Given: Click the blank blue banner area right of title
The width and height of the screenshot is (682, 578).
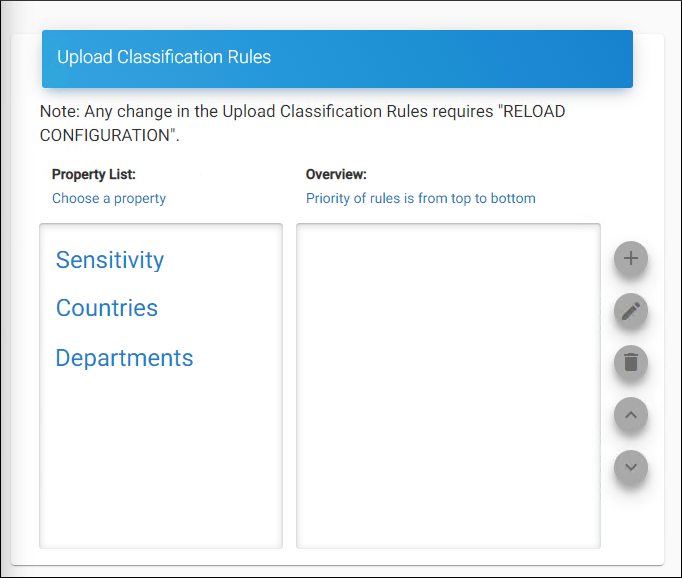Looking at the screenshot, I should [x=450, y=58].
